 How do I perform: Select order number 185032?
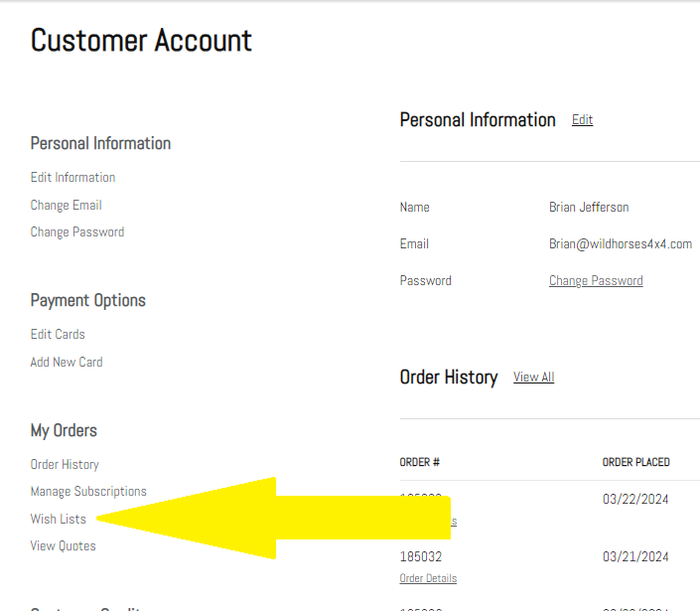421,556
